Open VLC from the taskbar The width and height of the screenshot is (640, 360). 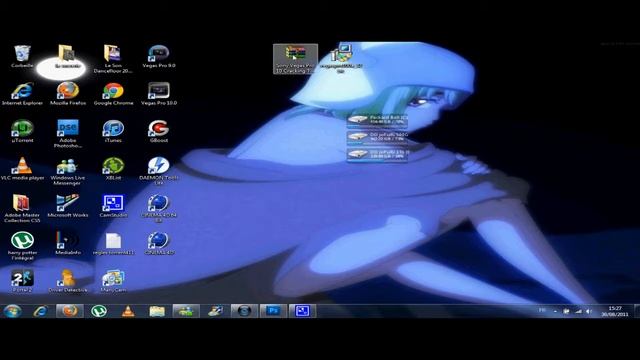pyautogui.click(x=128, y=311)
